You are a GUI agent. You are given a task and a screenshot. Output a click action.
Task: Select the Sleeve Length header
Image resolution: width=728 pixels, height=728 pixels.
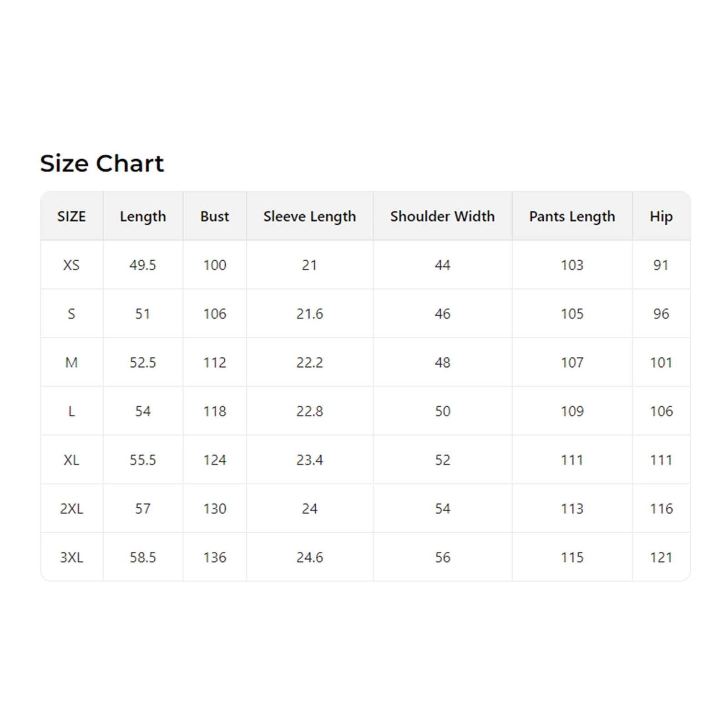[309, 216]
